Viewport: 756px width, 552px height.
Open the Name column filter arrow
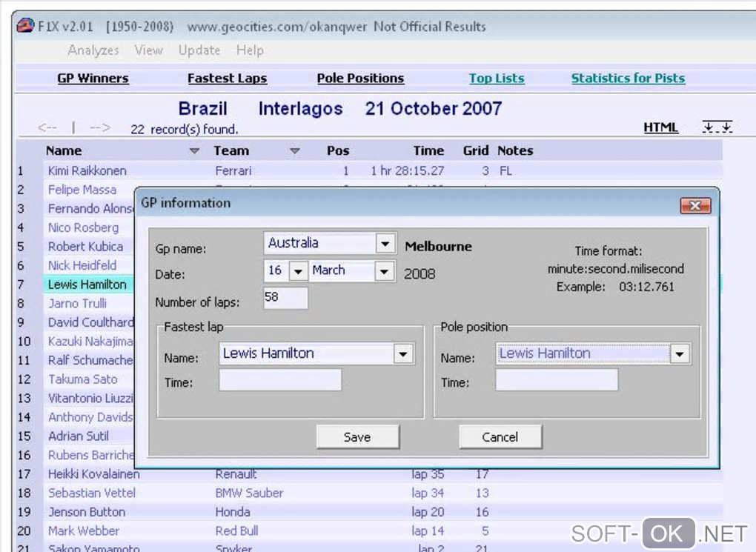pos(194,151)
